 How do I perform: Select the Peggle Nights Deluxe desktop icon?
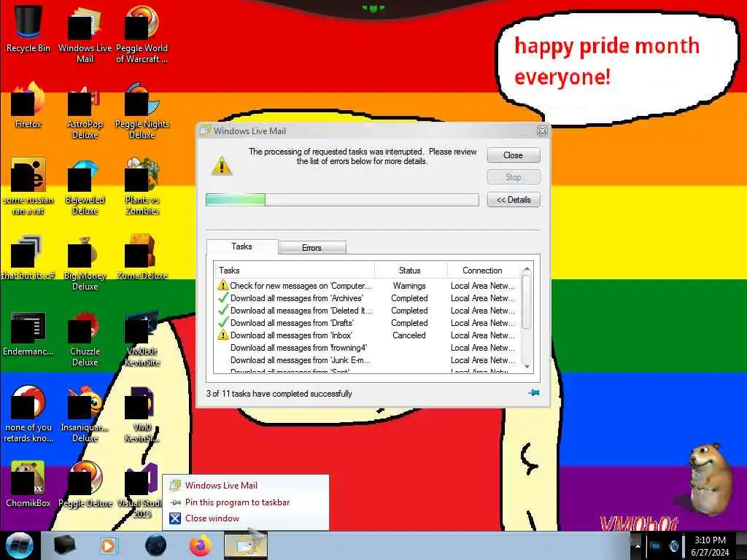pyautogui.click(x=142, y=109)
